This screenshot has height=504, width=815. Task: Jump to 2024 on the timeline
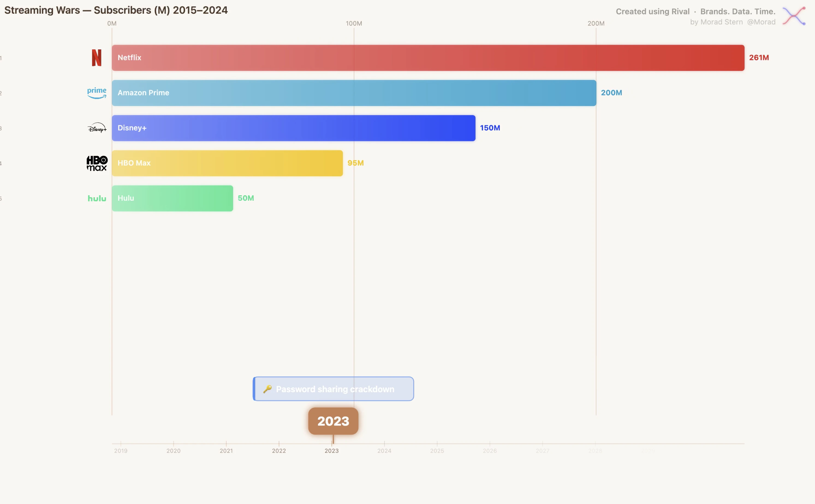coord(384,451)
